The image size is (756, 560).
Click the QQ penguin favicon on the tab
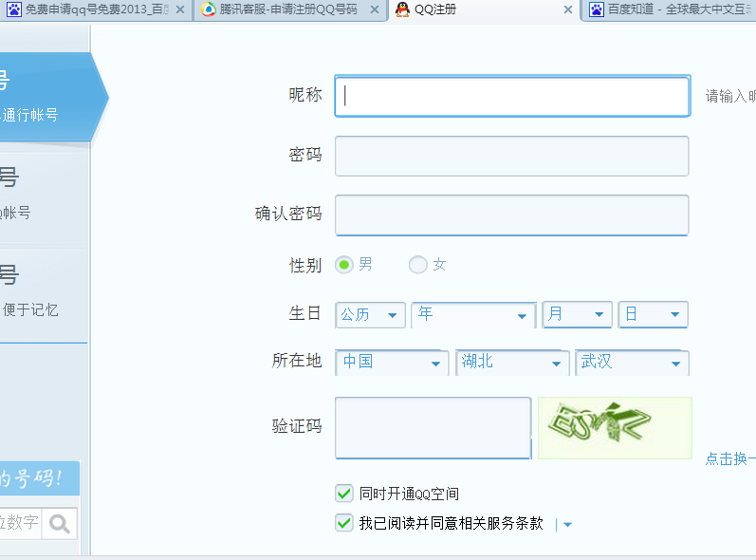point(402,9)
